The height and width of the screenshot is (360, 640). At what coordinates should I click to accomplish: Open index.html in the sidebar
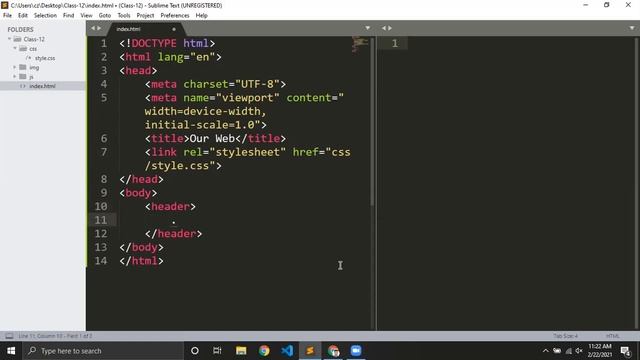pos(42,86)
